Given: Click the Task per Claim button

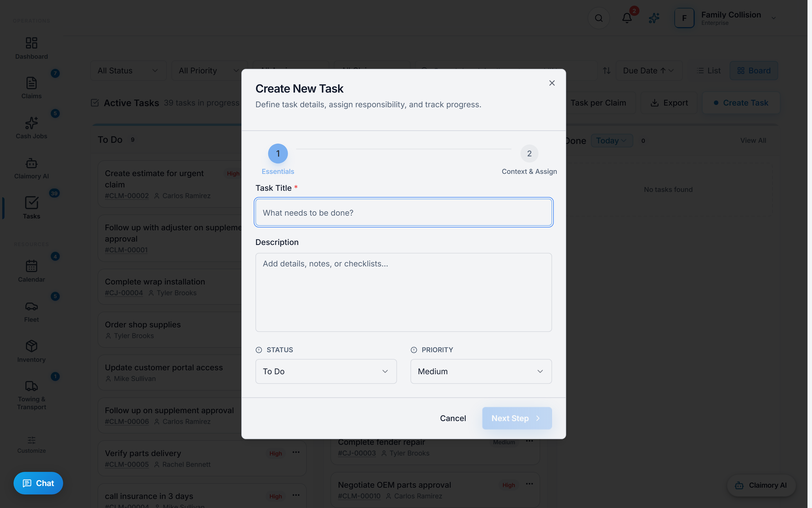Looking at the screenshot, I should point(598,103).
